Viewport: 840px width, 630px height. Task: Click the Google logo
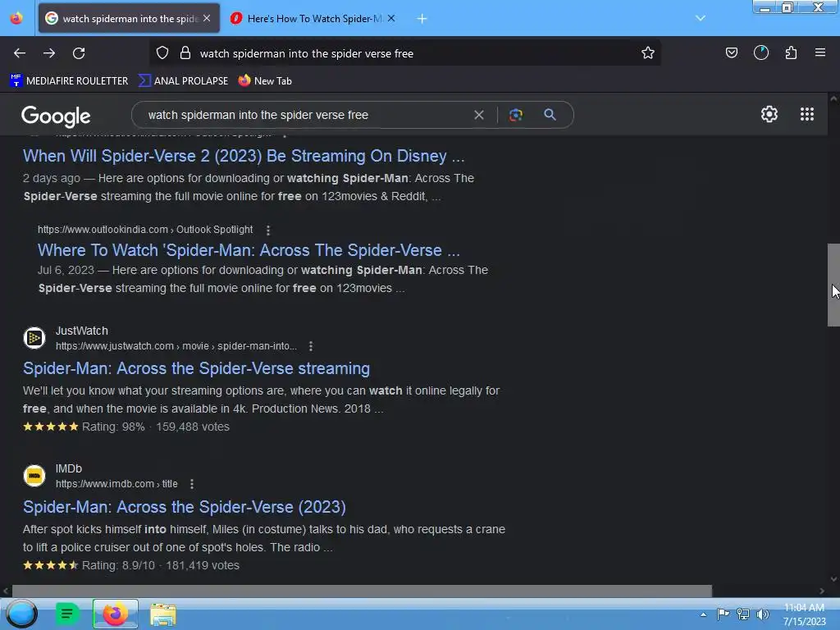click(56, 116)
